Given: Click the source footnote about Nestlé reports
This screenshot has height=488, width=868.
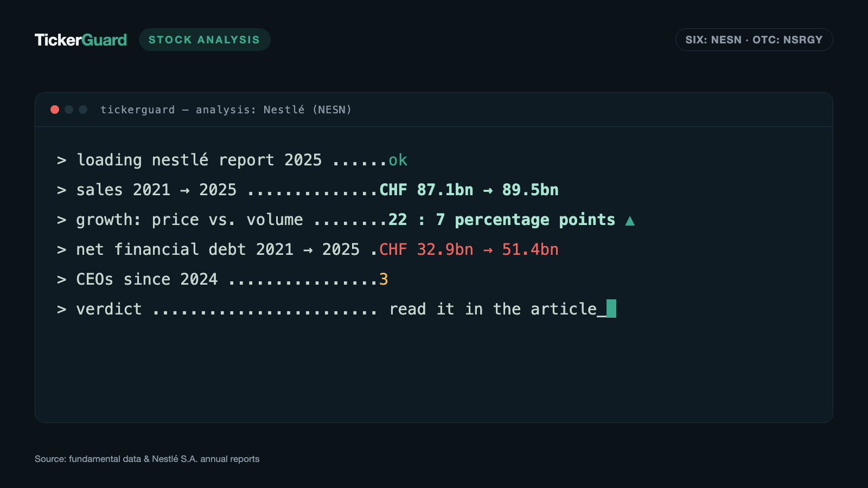Looking at the screenshot, I should pyautogui.click(x=147, y=459).
